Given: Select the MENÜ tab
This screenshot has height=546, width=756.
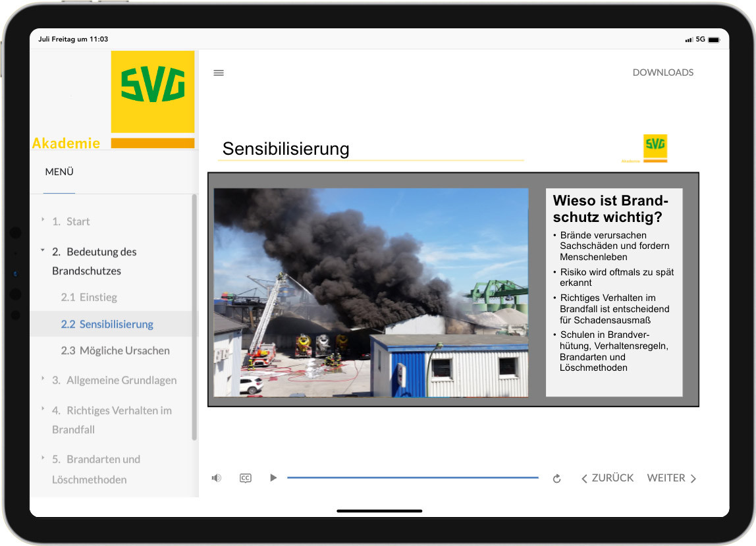Looking at the screenshot, I should click(59, 172).
